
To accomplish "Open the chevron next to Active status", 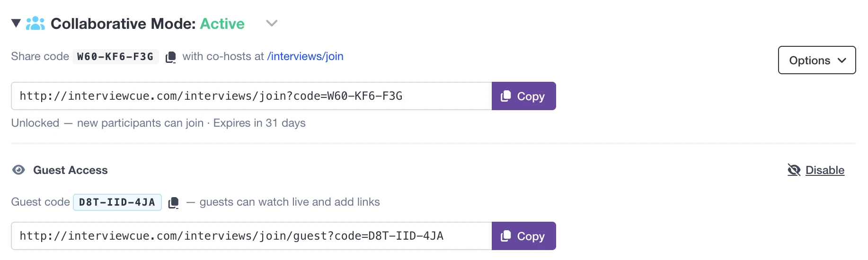I will click(x=272, y=23).
